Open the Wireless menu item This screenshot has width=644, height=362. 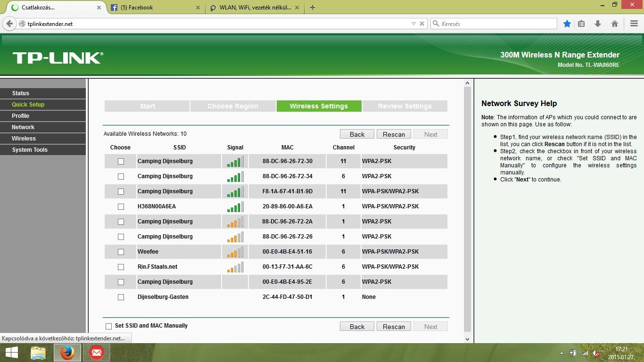43,139
